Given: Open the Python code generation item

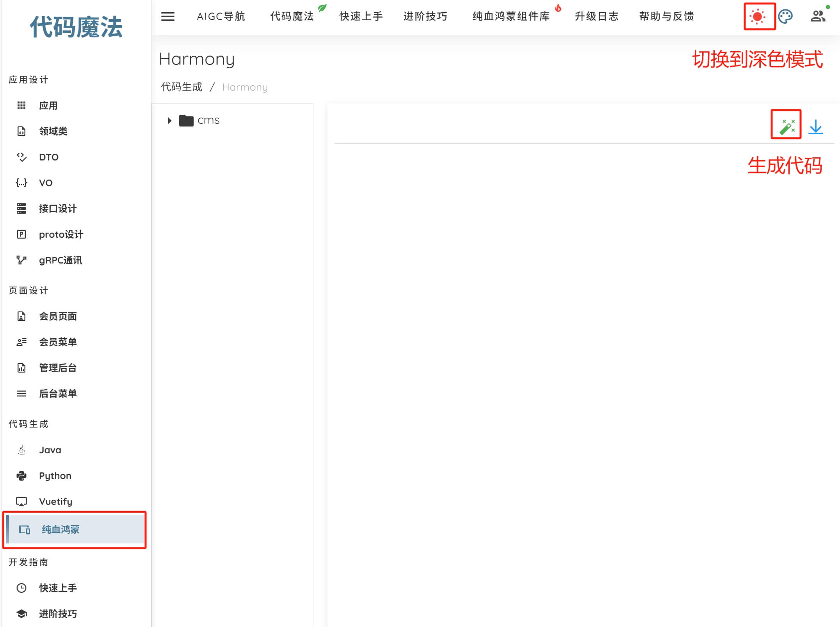Looking at the screenshot, I should click(55, 476).
